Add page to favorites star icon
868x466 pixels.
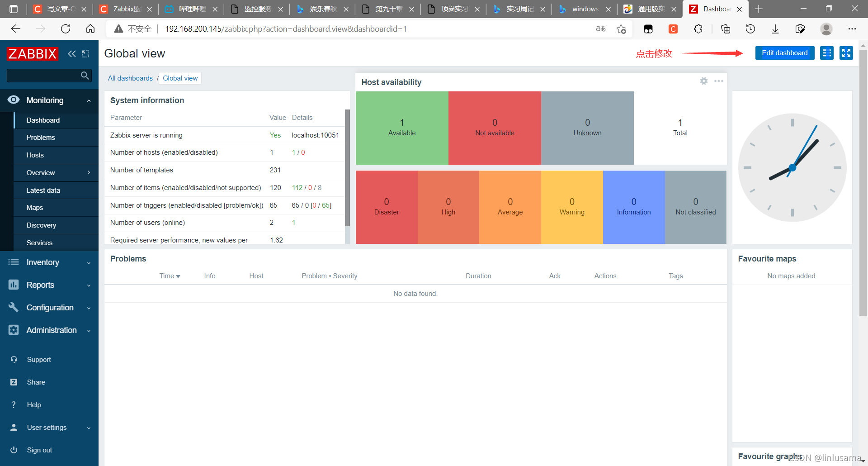(x=621, y=29)
